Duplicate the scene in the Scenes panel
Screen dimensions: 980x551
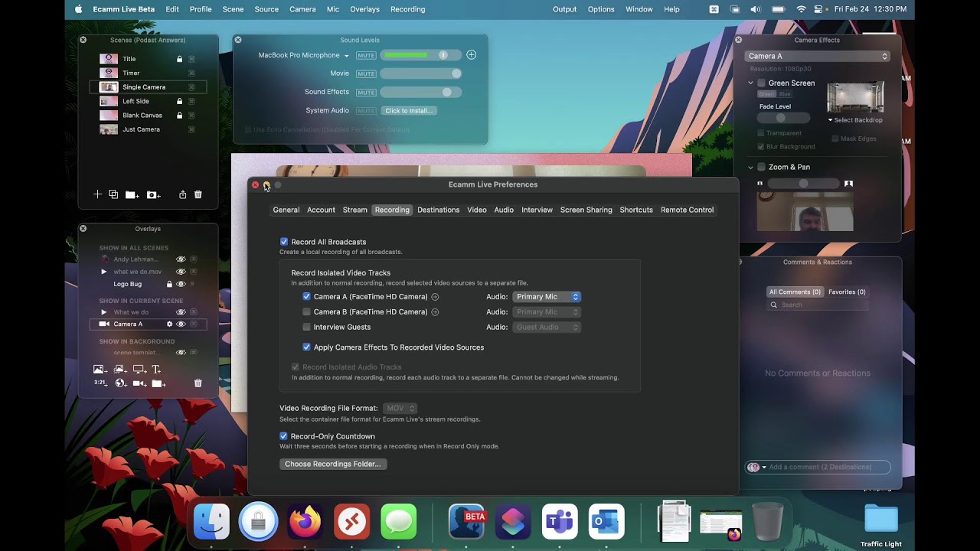(113, 194)
